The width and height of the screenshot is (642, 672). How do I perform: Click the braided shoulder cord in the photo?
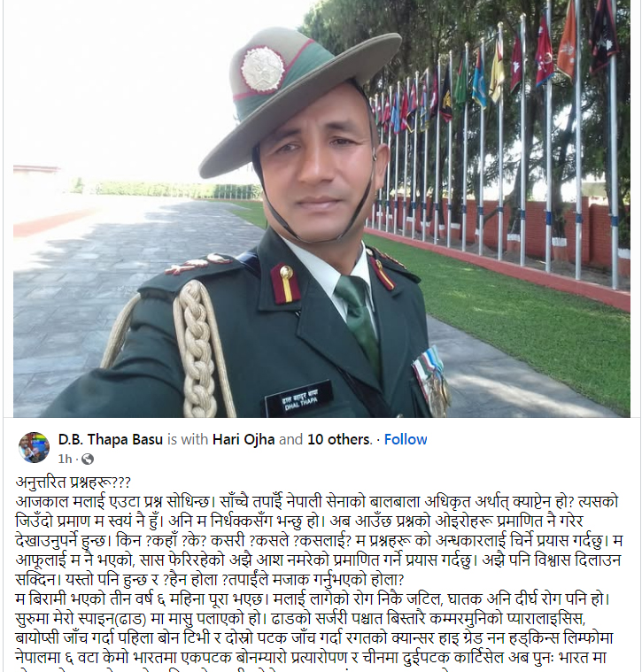tap(198, 348)
